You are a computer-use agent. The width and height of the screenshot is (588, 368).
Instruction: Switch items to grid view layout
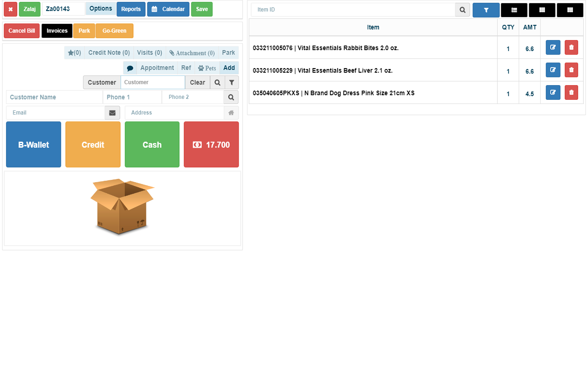(542, 10)
